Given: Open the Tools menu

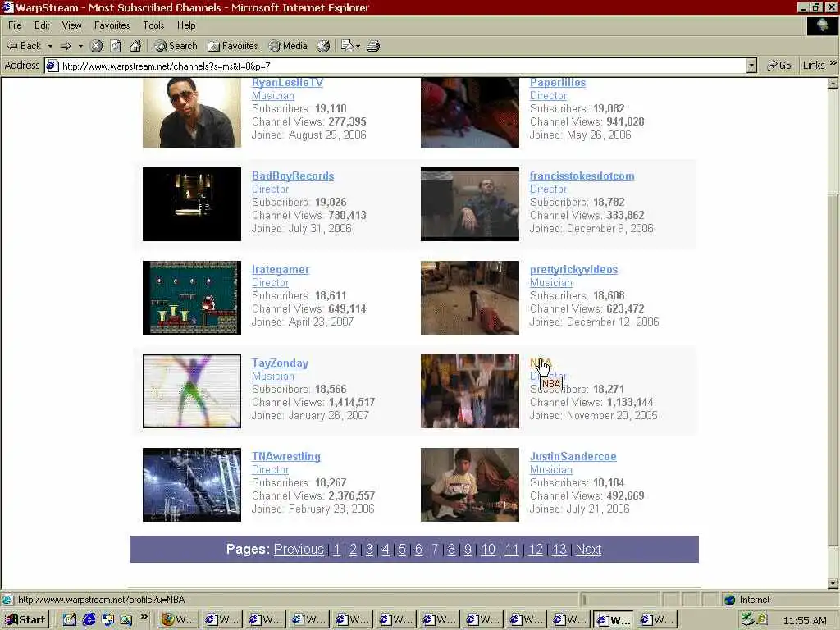Looking at the screenshot, I should pyautogui.click(x=153, y=25).
